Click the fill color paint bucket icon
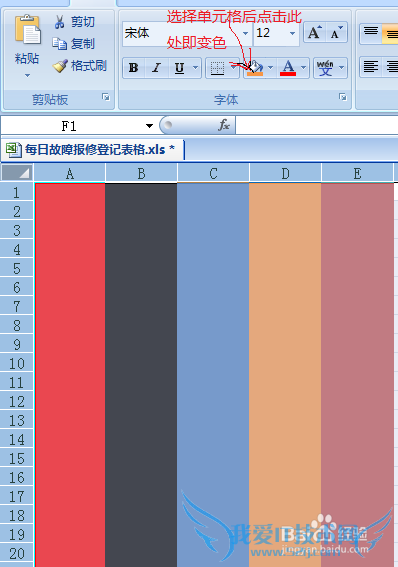This screenshot has height=567, width=398. [255, 68]
